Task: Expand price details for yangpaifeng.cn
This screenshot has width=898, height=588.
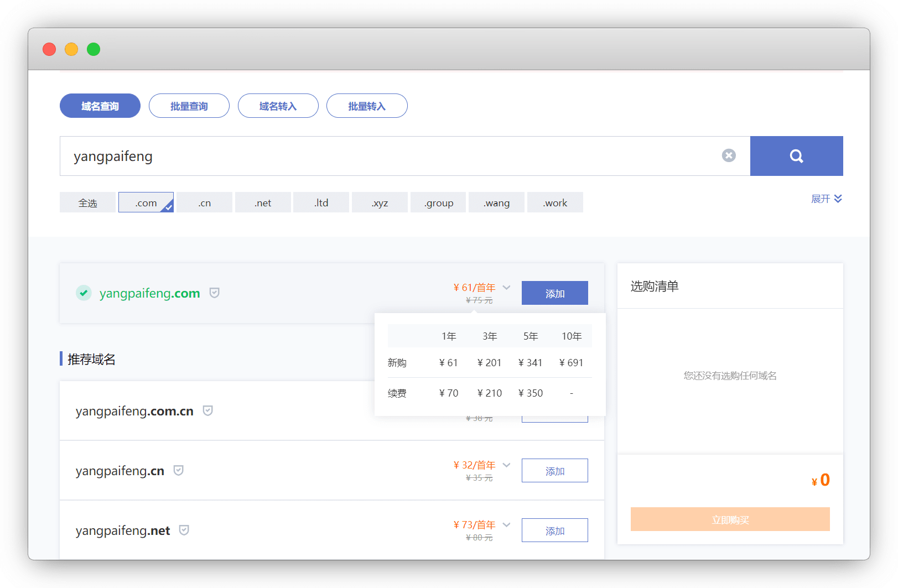Action: (506, 465)
